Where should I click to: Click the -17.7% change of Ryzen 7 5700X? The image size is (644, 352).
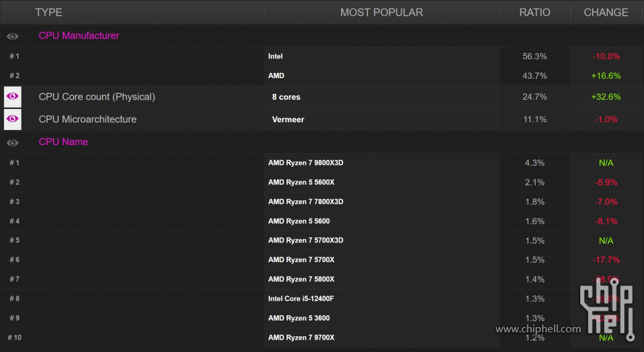(x=606, y=259)
